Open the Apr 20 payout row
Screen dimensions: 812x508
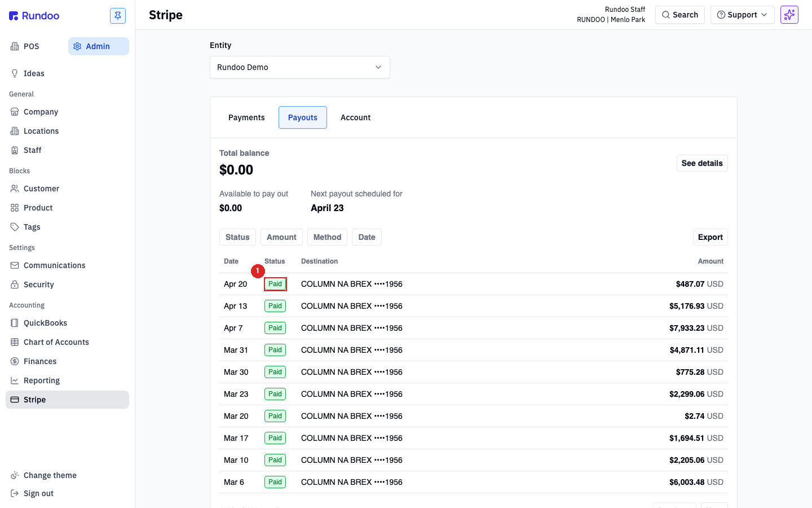click(x=474, y=284)
